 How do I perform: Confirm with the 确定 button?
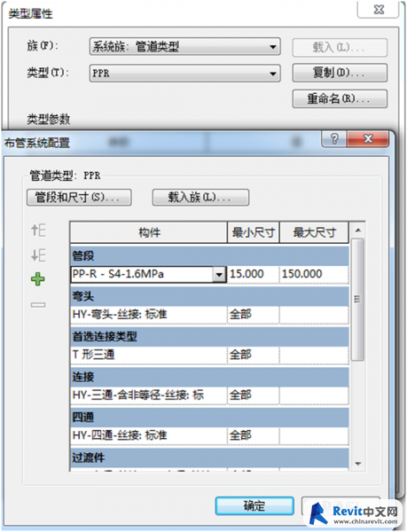coord(254,506)
